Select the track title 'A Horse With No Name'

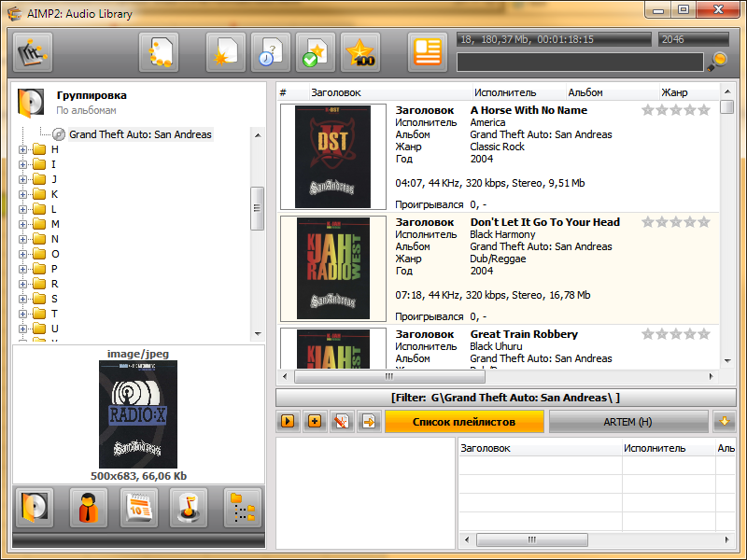[x=529, y=110]
